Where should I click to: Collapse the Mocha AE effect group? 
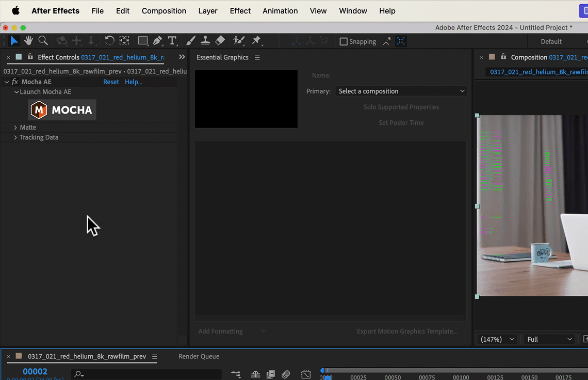(x=7, y=82)
